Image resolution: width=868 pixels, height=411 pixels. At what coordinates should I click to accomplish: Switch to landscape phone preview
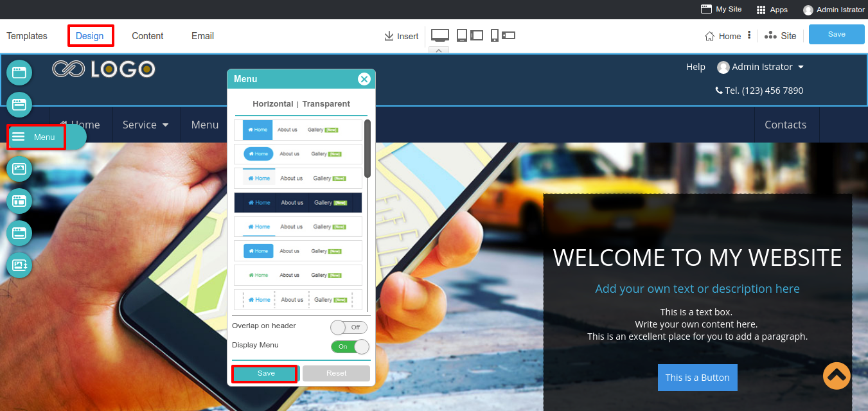[508, 35]
